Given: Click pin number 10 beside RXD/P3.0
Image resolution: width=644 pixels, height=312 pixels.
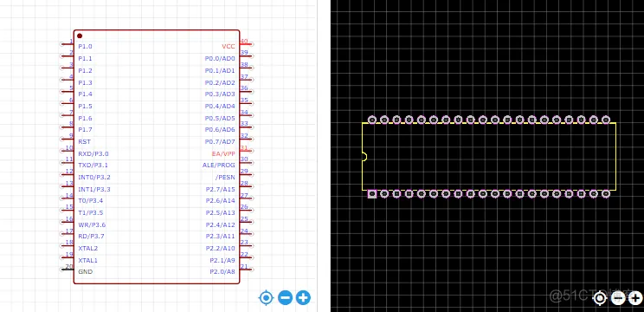Looking at the screenshot, I should point(69,147).
